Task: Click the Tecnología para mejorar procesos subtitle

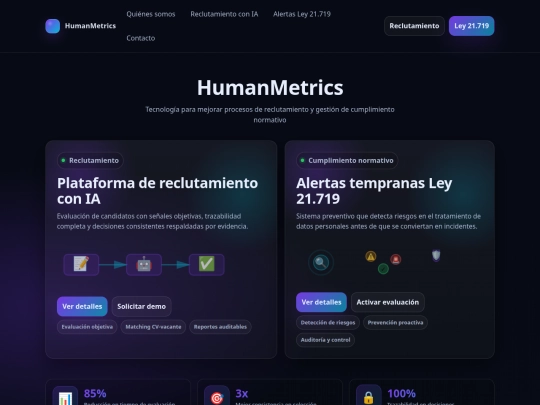Action: click(x=270, y=115)
